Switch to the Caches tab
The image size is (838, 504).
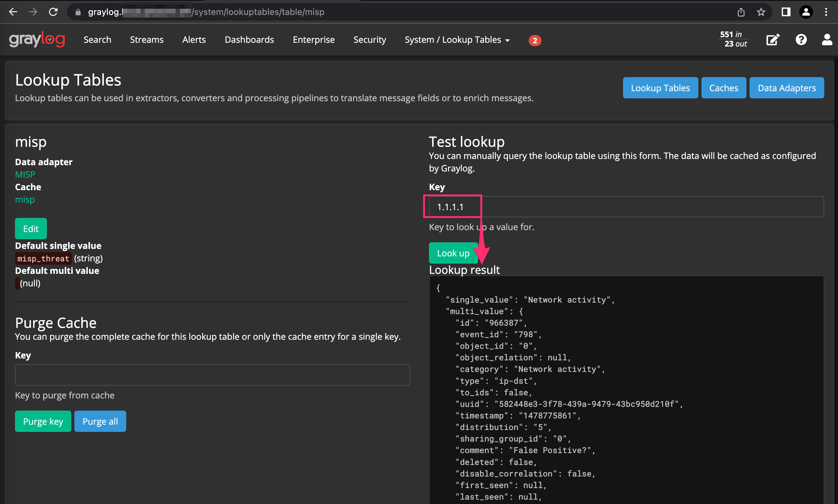pos(723,88)
